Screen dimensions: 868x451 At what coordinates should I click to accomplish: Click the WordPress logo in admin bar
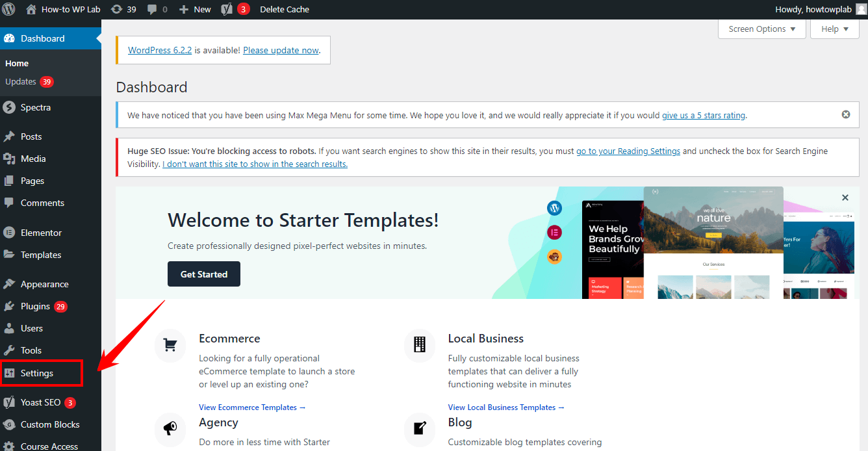[x=9, y=9]
